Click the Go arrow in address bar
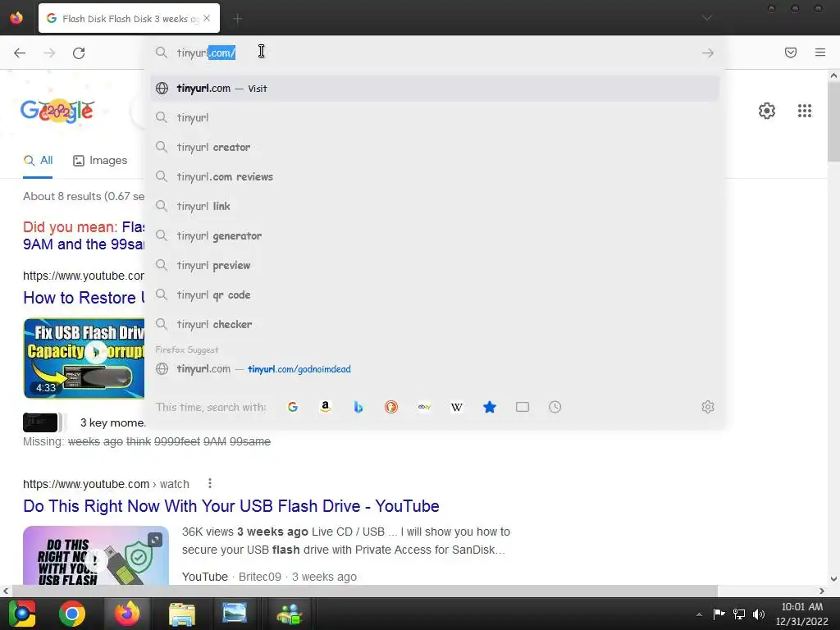Viewport: 840px width, 630px height. click(708, 52)
